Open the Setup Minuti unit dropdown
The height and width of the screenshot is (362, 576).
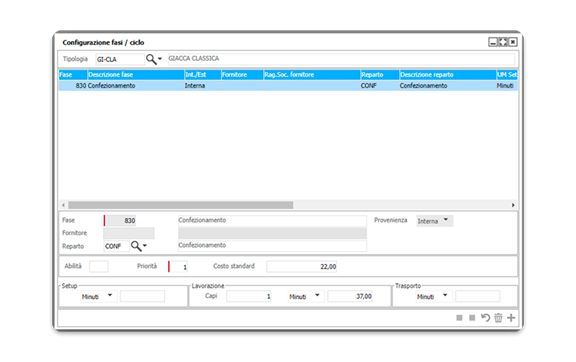99,296
